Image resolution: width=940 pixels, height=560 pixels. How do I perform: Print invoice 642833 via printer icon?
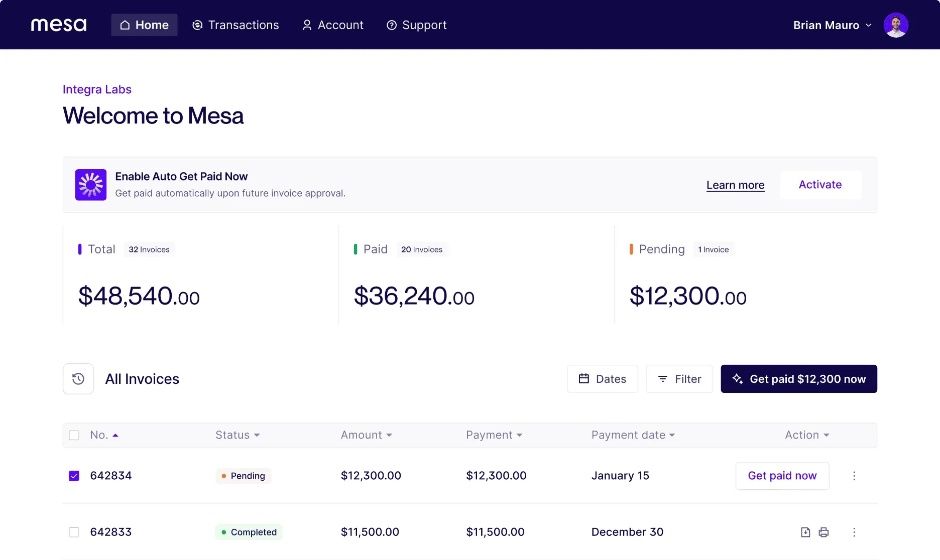(x=824, y=532)
